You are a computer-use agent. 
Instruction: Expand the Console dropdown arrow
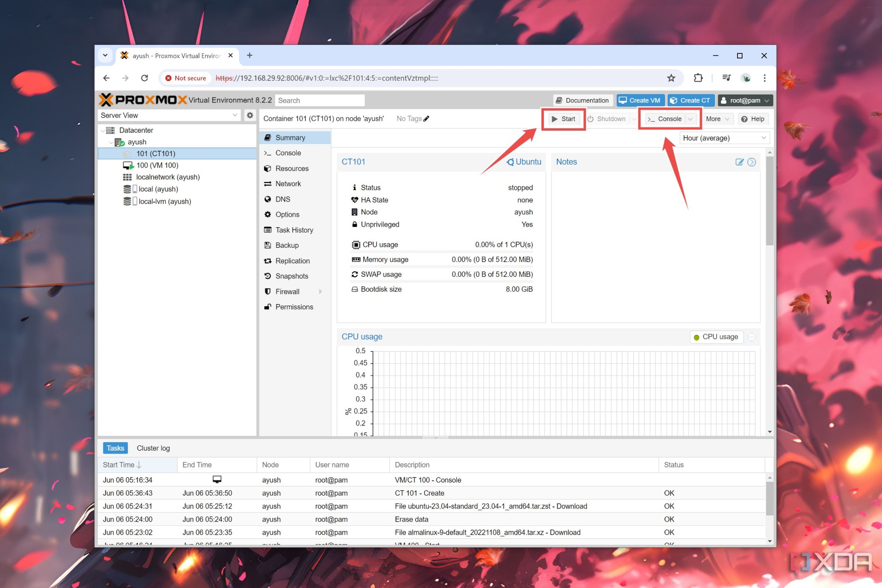[x=689, y=119]
